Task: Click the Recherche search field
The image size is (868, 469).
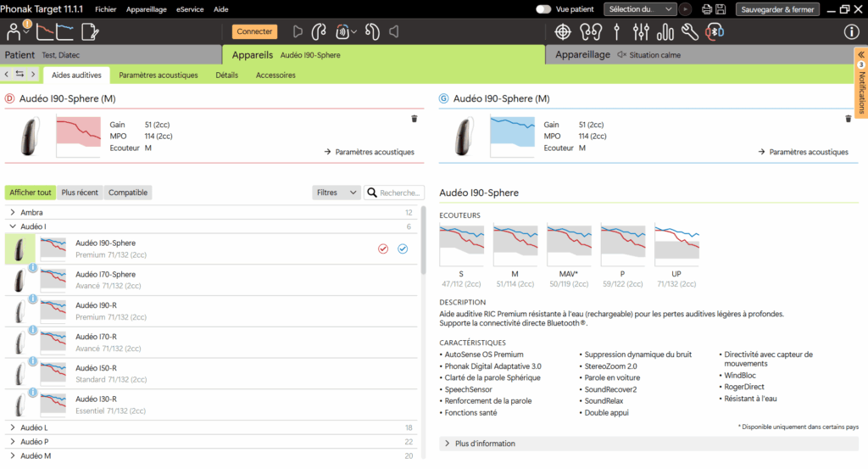Action: [x=400, y=193]
